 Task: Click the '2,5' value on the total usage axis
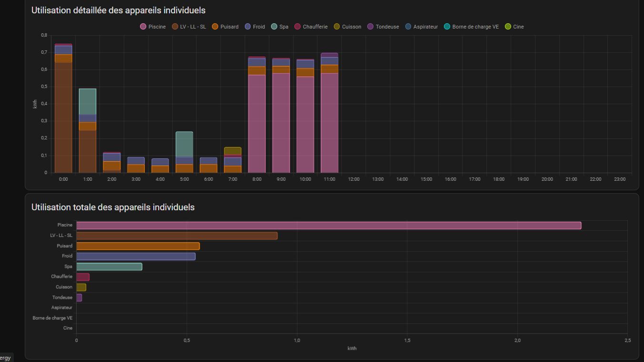[628, 341]
